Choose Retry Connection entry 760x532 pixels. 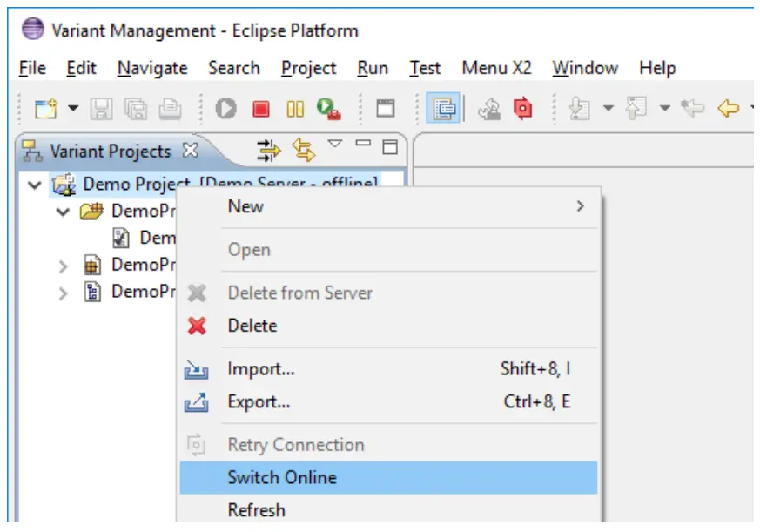(388, 445)
